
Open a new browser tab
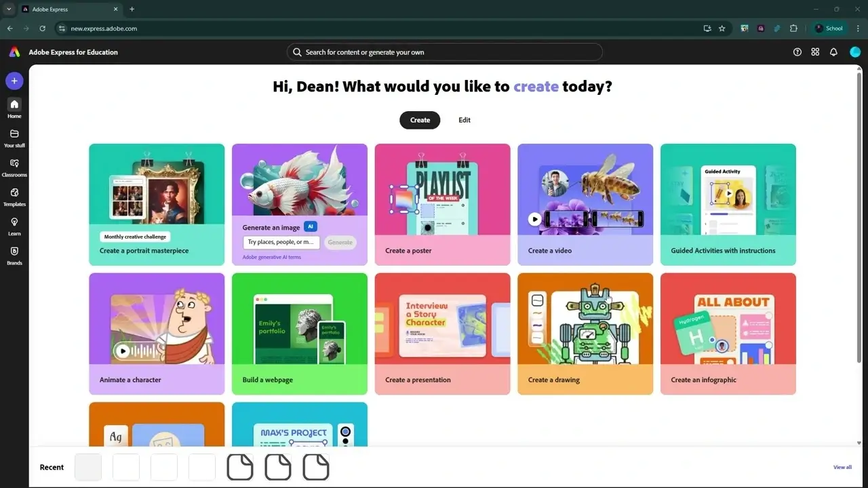[132, 9]
